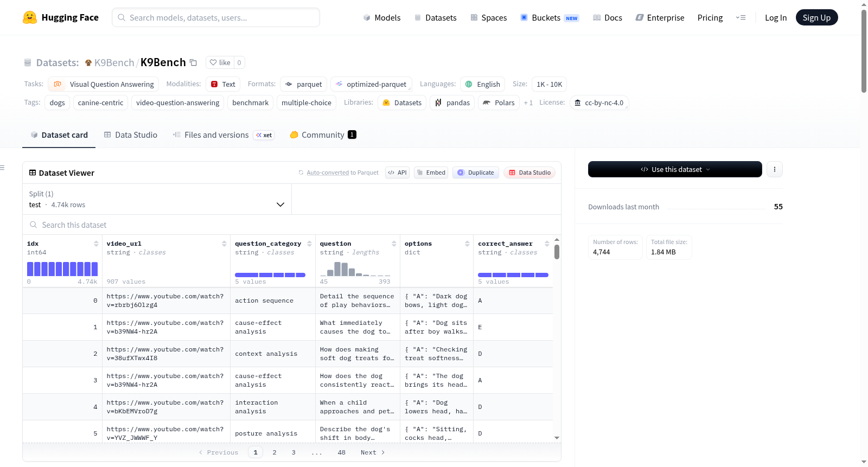Open the Split test dropdown
The width and height of the screenshot is (868, 467).
click(x=157, y=199)
